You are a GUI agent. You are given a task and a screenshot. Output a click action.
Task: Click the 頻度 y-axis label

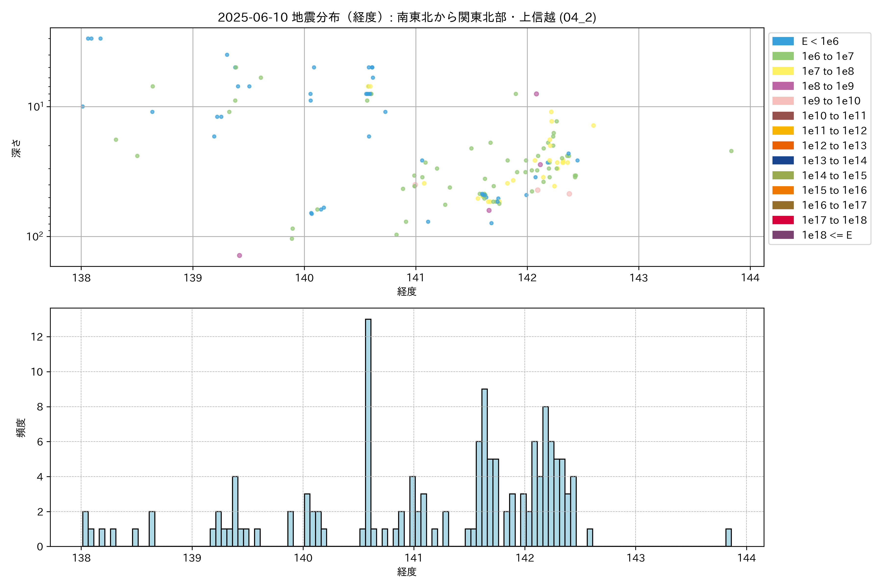[21, 428]
